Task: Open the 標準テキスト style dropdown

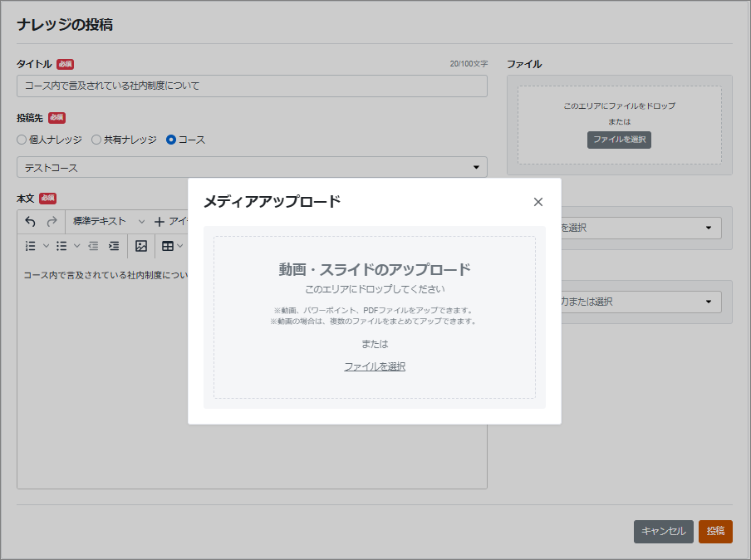Action: [x=108, y=222]
